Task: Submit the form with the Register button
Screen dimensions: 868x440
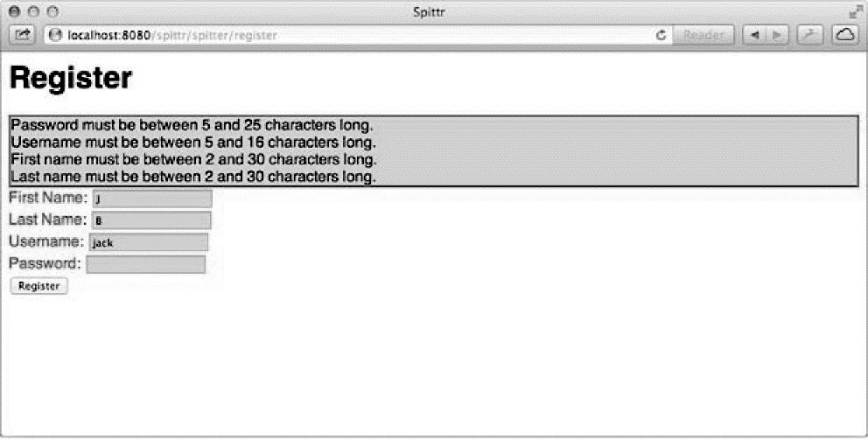Action: click(x=38, y=285)
